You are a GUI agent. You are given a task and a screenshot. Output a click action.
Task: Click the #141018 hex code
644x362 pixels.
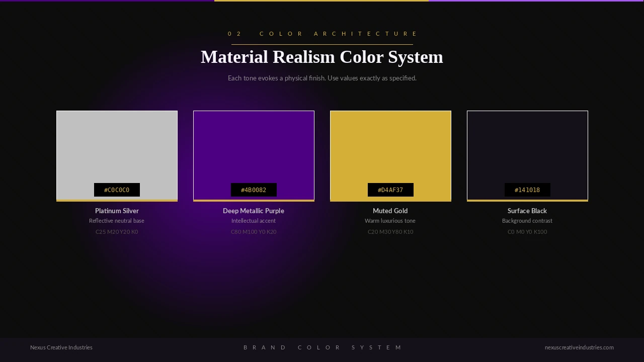tap(527, 190)
